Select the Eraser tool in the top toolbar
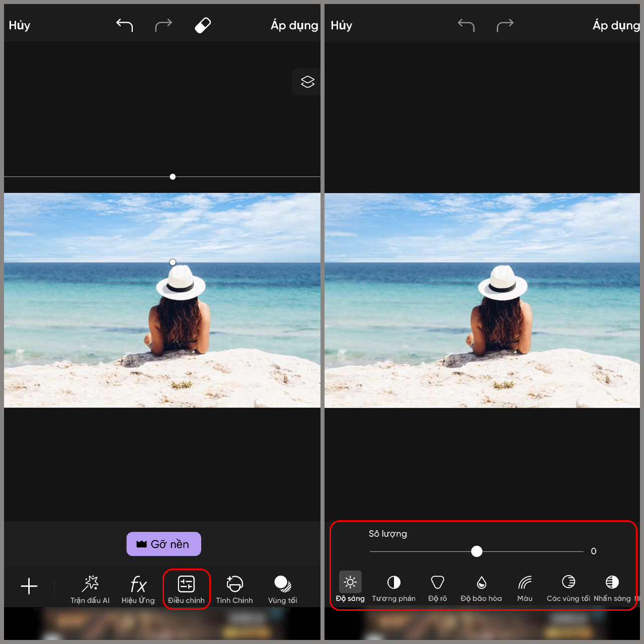 pos(202,25)
